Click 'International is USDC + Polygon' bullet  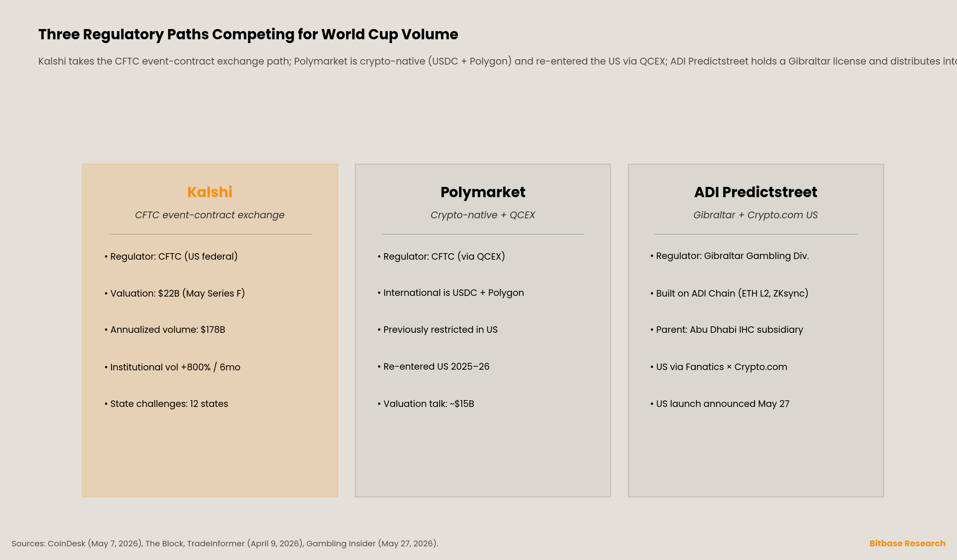coord(451,293)
